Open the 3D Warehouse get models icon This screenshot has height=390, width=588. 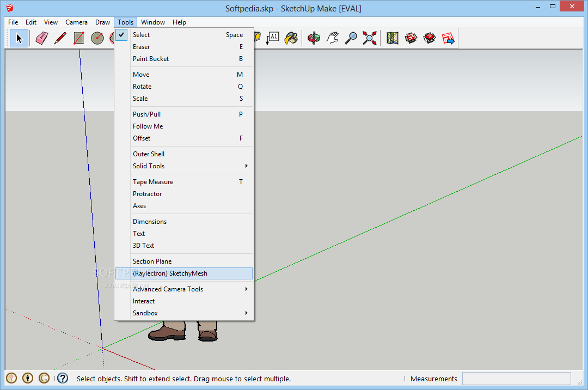(x=411, y=38)
